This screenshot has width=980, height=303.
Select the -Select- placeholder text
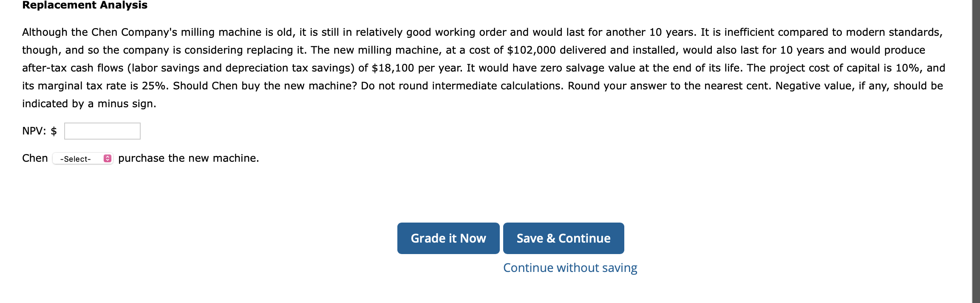coord(76,158)
